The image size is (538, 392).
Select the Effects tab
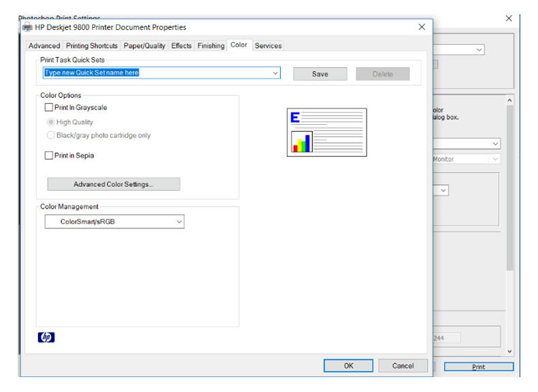pos(182,46)
